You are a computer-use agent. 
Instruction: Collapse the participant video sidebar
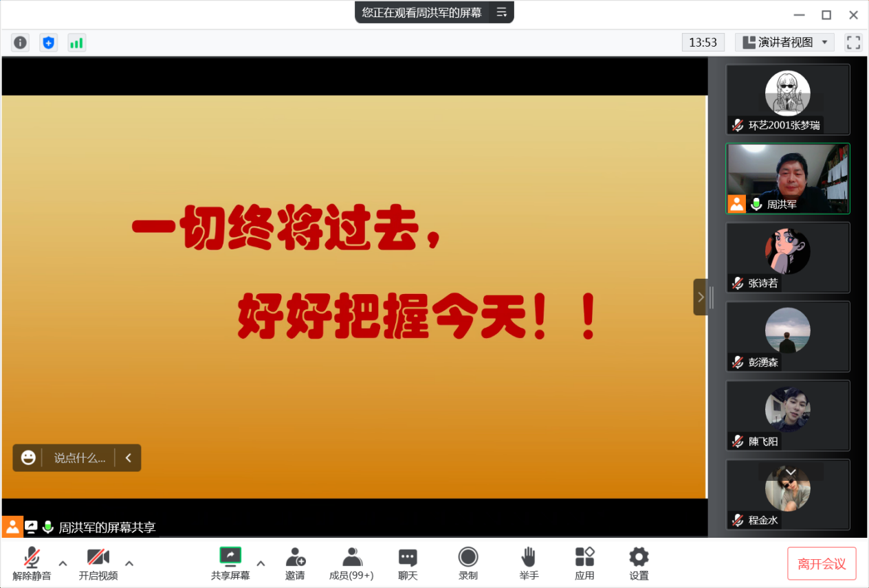pyautogui.click(x=701, y=297)
